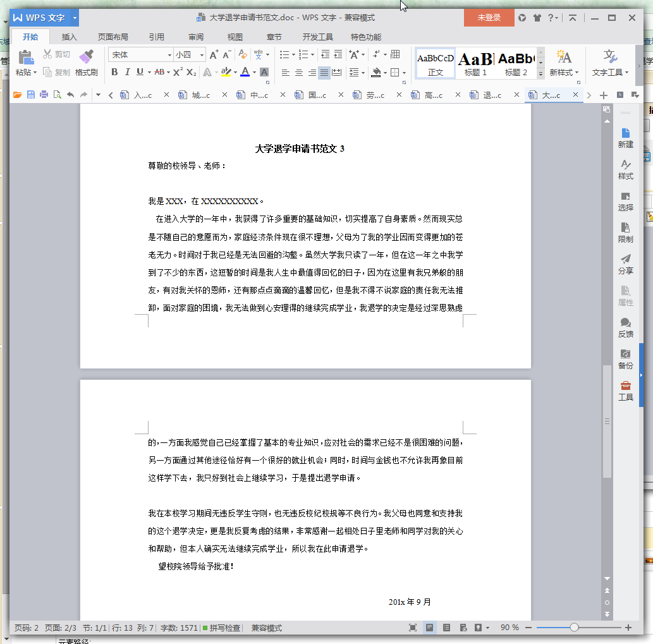
Task: Cut the selection with 剪切
Action: pos(56,54)
